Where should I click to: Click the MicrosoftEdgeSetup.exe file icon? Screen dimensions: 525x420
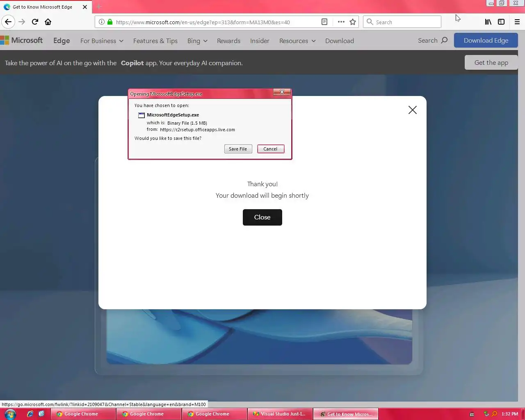pos(142,115)
